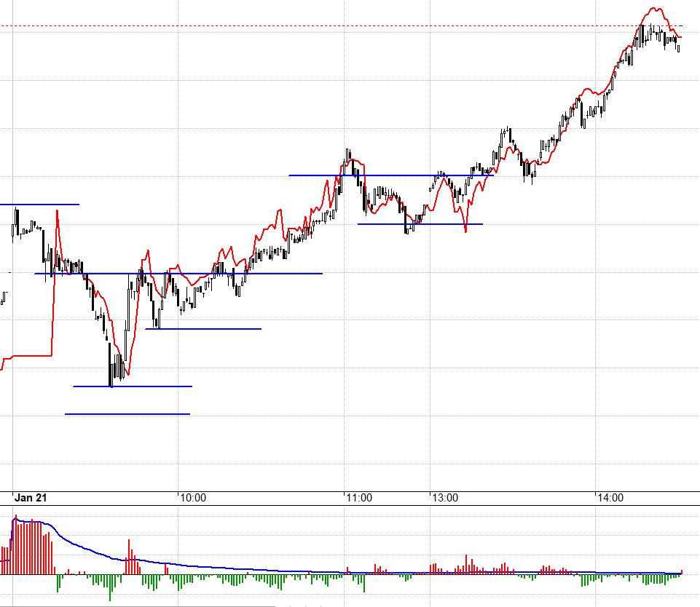700x607 pixels.
Task: Click the 14:00 time axis label
Action: (x=610, y=499)
